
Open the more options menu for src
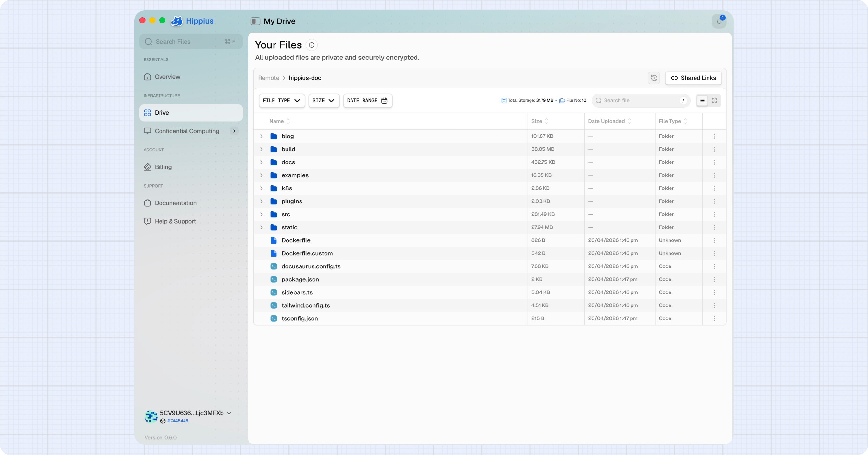tap(714, 214)
